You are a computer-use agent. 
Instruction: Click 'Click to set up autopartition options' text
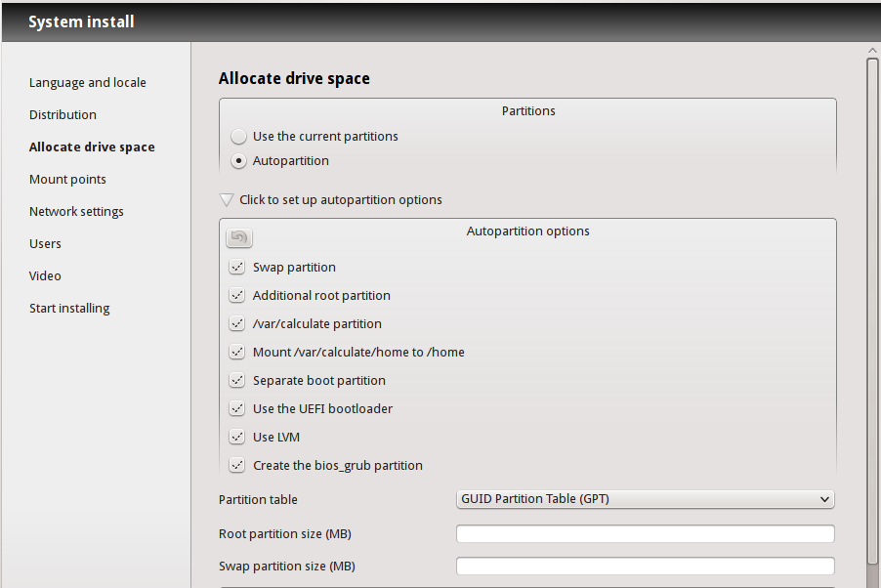[341, 199]
